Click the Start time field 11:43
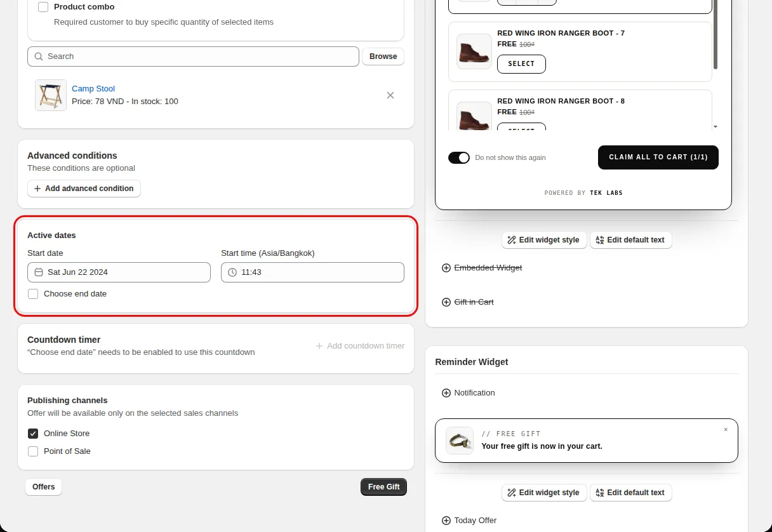The height and width of the screenshot is (532, 772). point(312,272)
